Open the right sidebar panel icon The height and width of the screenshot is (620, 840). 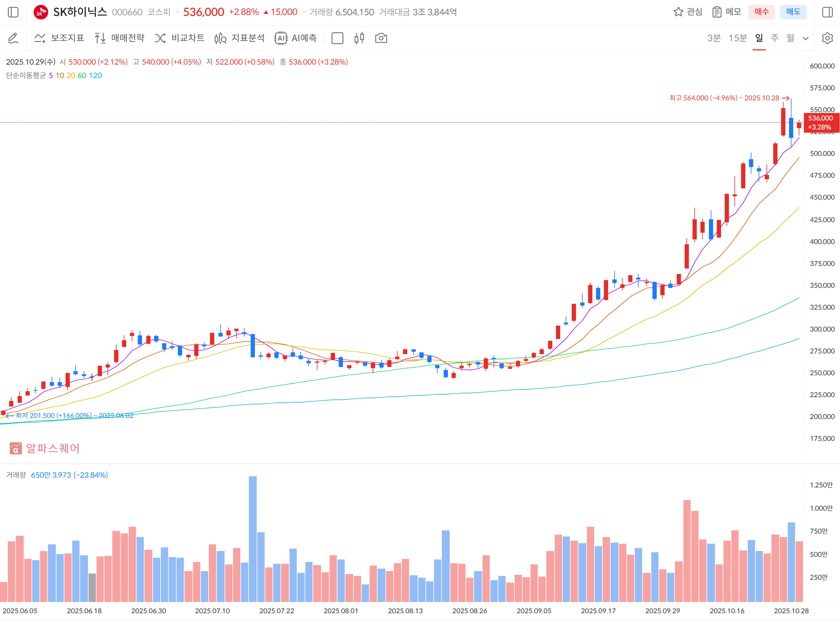[x=827, y=12]
